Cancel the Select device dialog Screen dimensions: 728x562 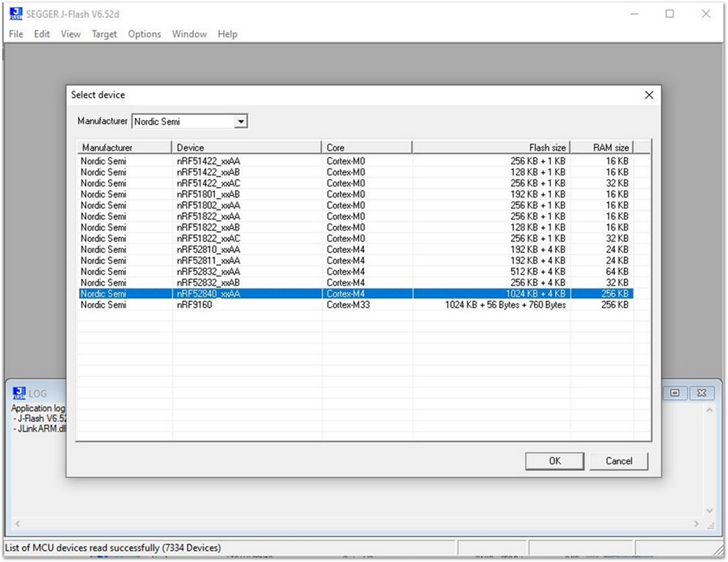coord(619,461)
